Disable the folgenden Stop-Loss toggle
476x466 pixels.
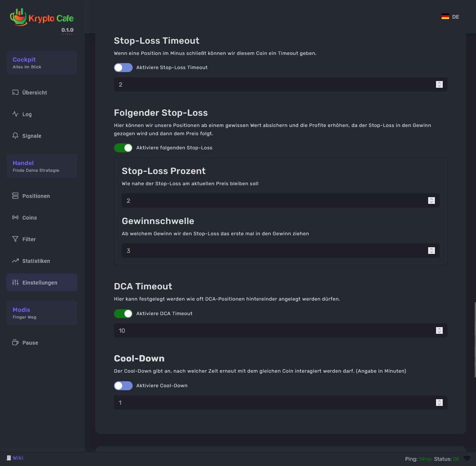pos(123,148)
